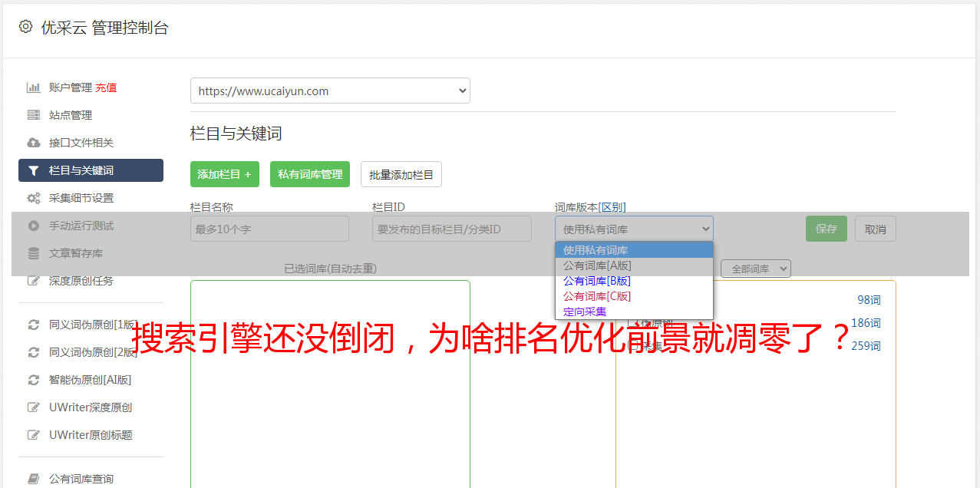Viewport: 980px width, 488px height.
Task: Open UWriter原创标题
Action: click(x=91, y=435)
